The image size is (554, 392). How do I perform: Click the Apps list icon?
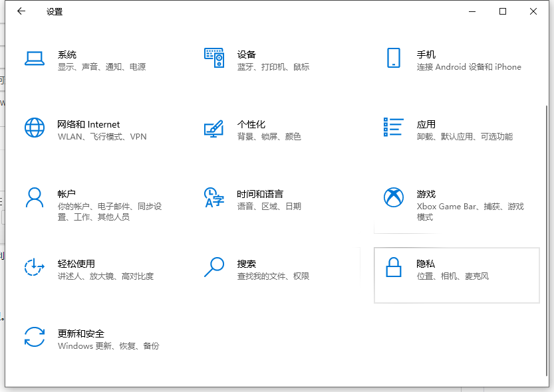(x=393, y=128)
